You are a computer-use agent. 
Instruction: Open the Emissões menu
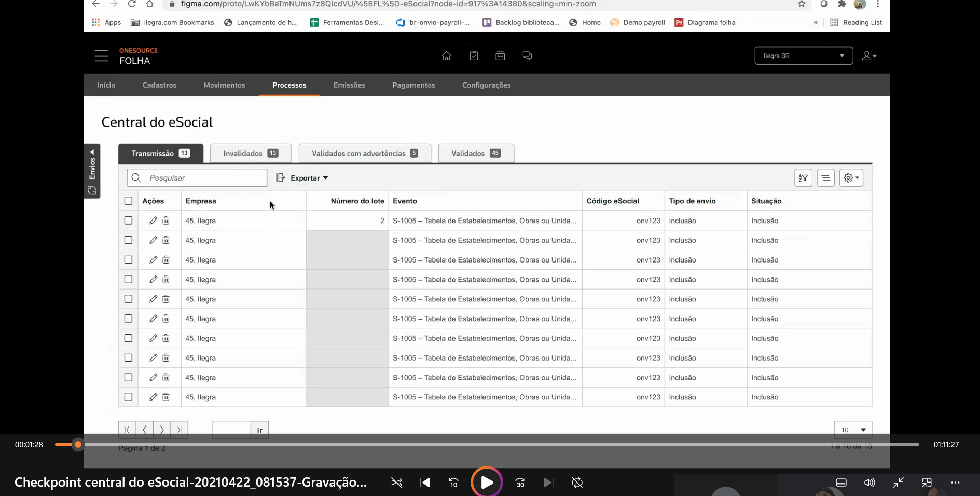pyautogui.click(x=349, y=85)
